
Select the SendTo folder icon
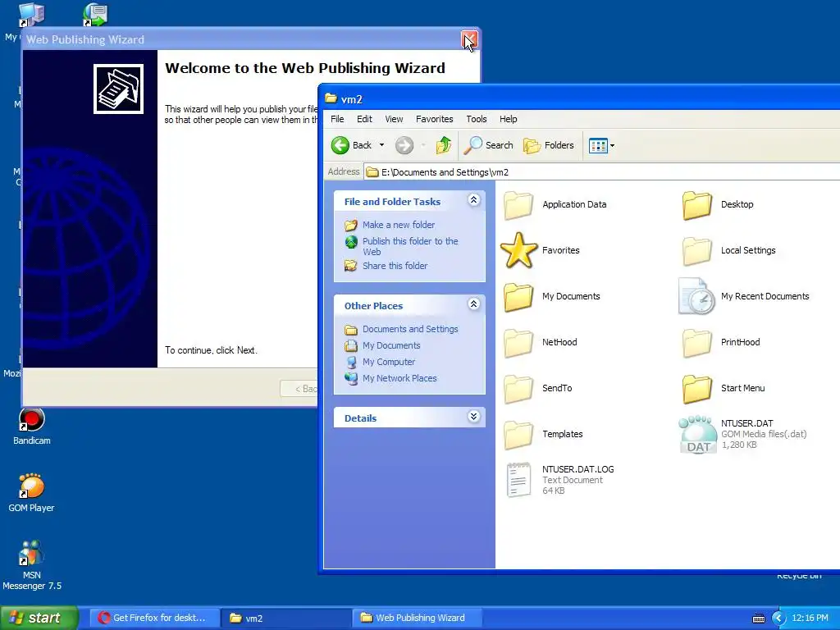tap(518, 388)
